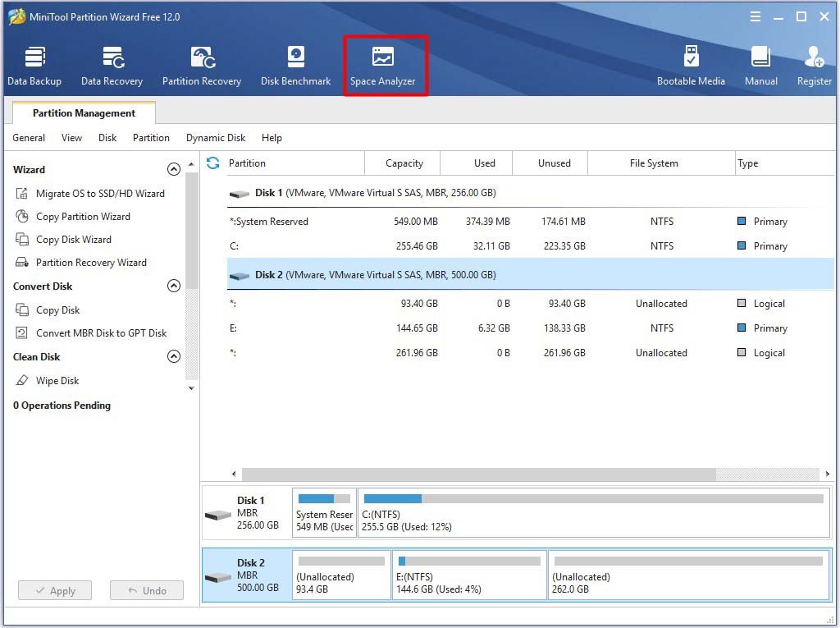840x628 pixels.
Task: Select the 262.0 GB unallocated block
Action: [x=688, y=575]
